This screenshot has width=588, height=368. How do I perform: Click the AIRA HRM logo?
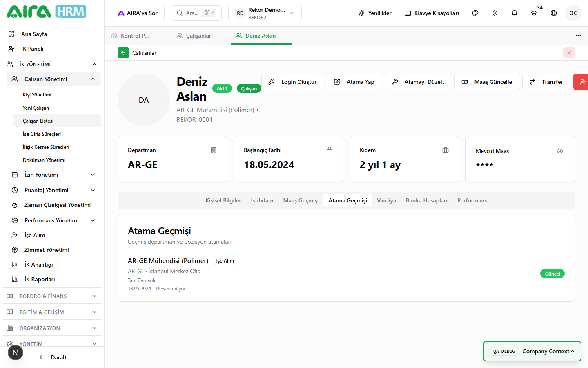coord(46,11)
